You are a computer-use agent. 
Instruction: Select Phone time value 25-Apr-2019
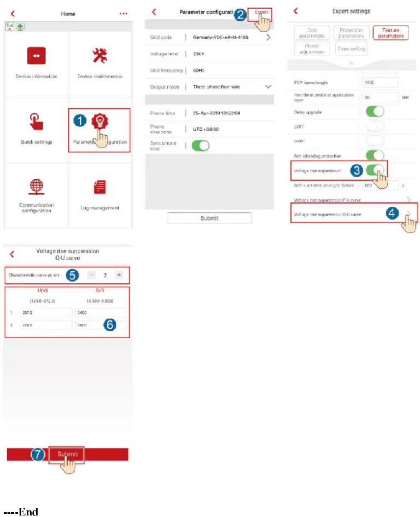[x=216, y=113]
